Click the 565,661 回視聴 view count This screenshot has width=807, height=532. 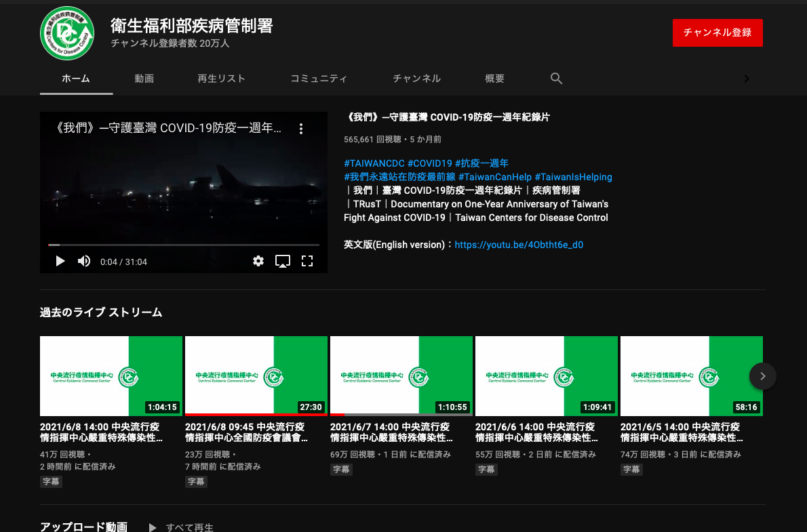click(x=372, y=140)
